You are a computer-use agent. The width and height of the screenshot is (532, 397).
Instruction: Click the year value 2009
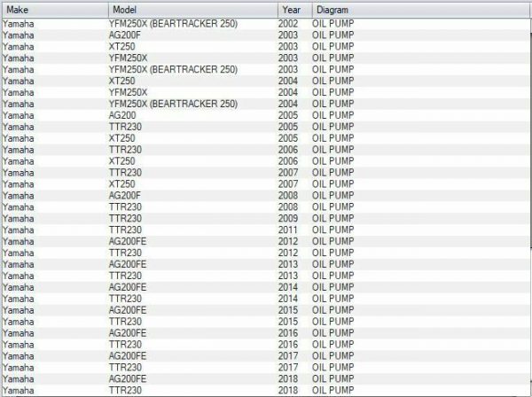[288, 219]
